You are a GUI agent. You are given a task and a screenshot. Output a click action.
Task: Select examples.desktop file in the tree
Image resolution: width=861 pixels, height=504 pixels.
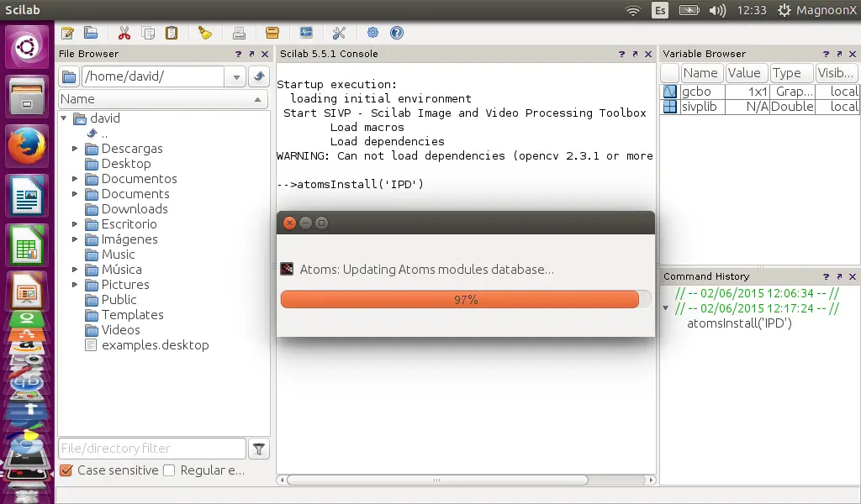(x=155, y=345)
